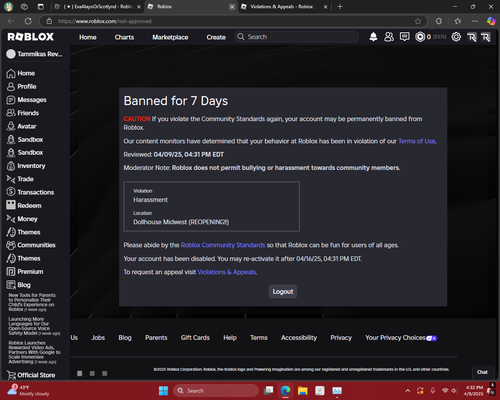Image resolution: width=500 pixels, height=400 pixels.
Task: Open the Accessibility footer link
Action: (299, 338)
